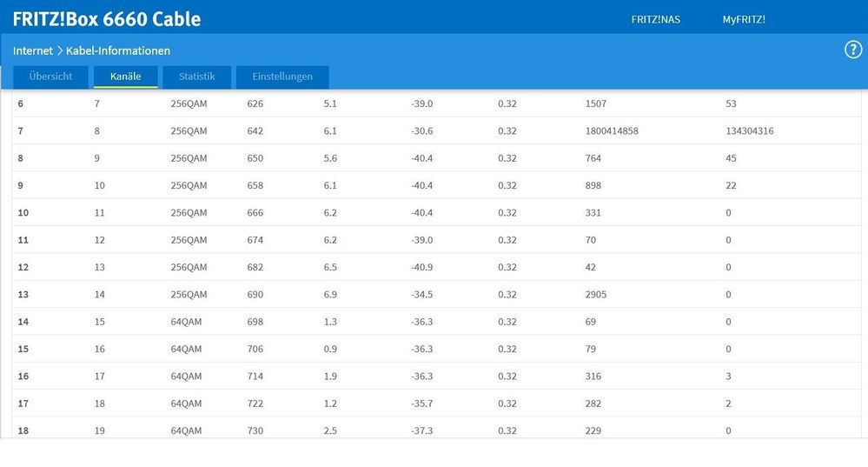
Task: Click the power level value 0.9
Action: [330, 349]
